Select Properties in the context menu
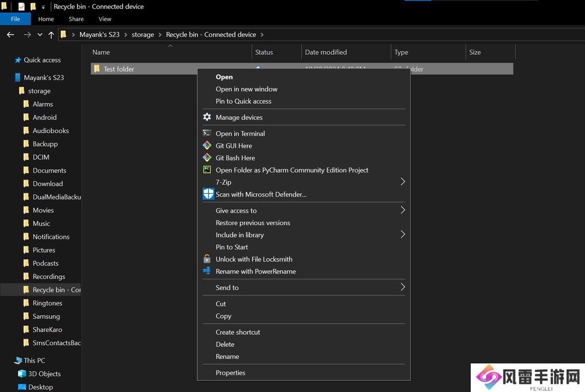 click(230, 373)
